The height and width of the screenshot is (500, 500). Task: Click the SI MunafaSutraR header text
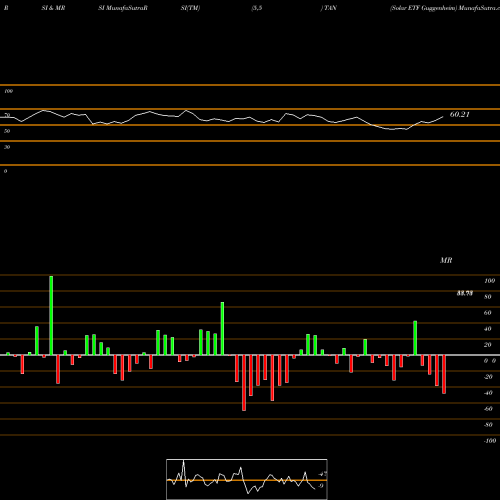click(123, 8)
